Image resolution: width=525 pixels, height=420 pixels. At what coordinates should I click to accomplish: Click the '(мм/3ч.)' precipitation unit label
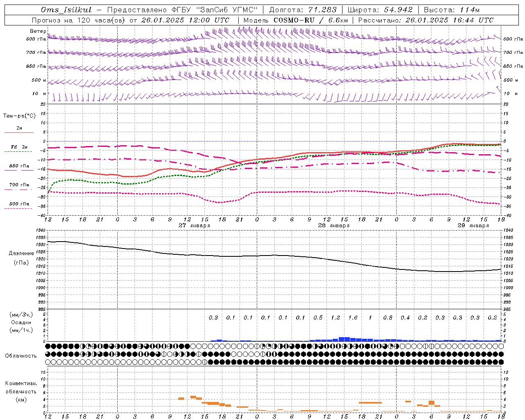coord(21,315)
